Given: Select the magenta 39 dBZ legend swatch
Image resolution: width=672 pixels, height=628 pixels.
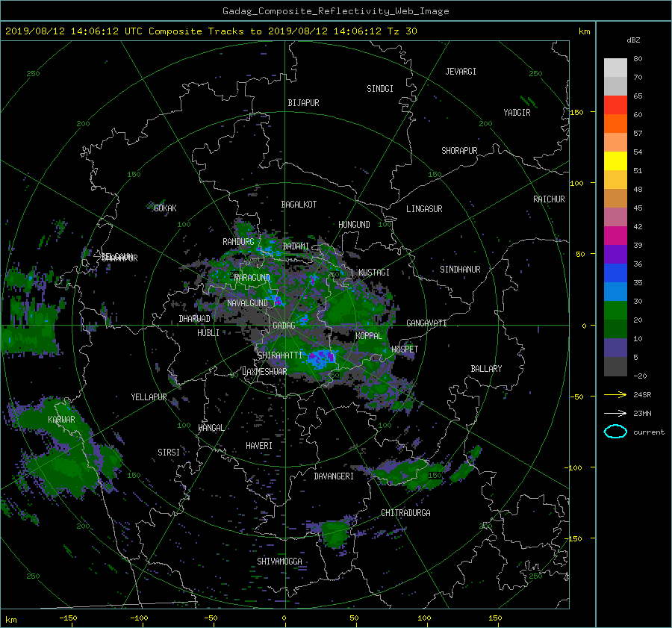Looking at the screenshot, I should [x=615, y=235].
